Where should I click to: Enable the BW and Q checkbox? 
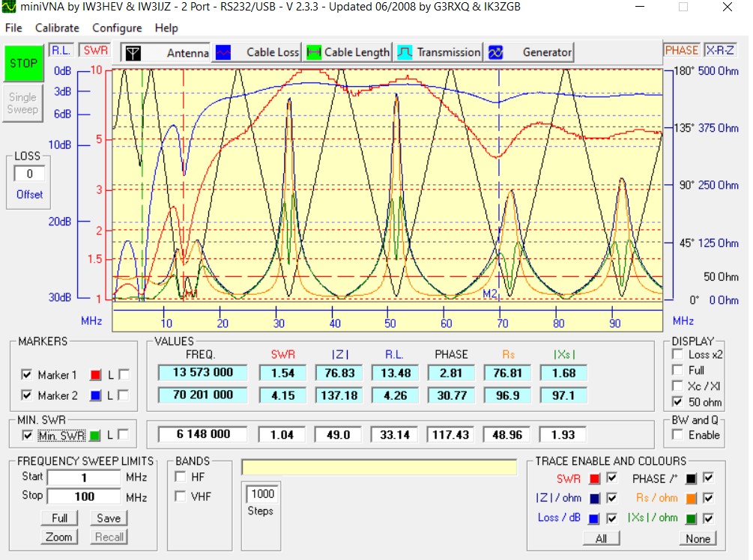point(678,435)
